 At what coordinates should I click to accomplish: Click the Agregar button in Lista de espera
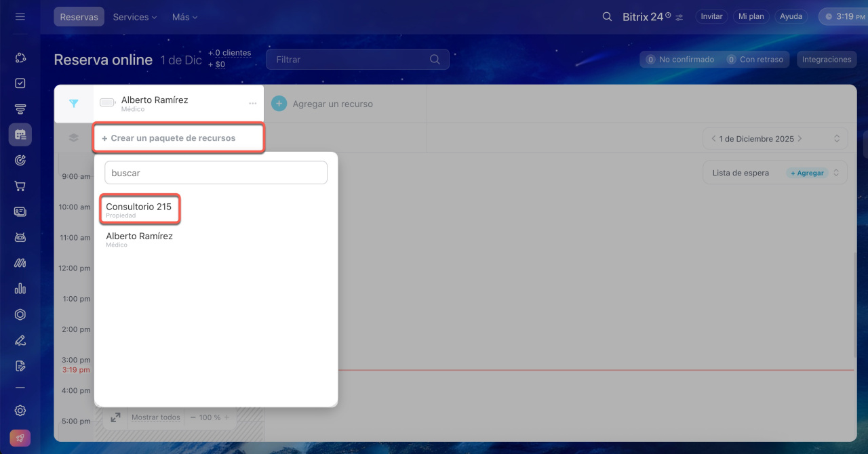tap(807, 173)
